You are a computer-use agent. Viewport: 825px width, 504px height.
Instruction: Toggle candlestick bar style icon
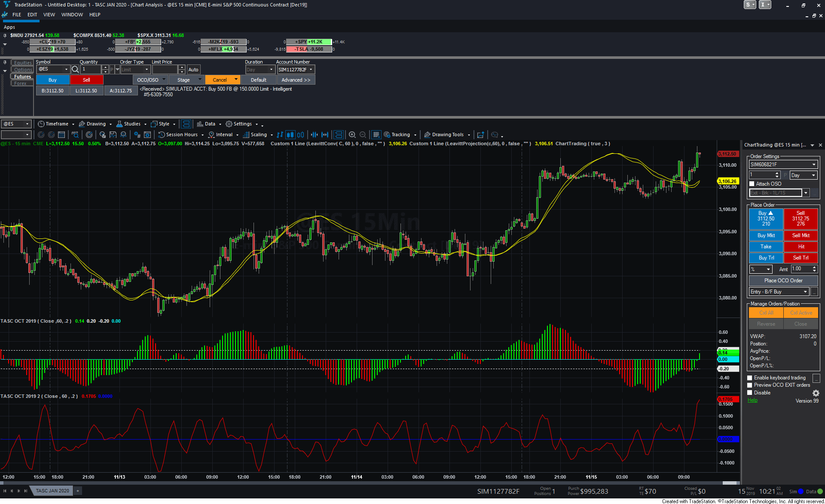tap(290, 134)
